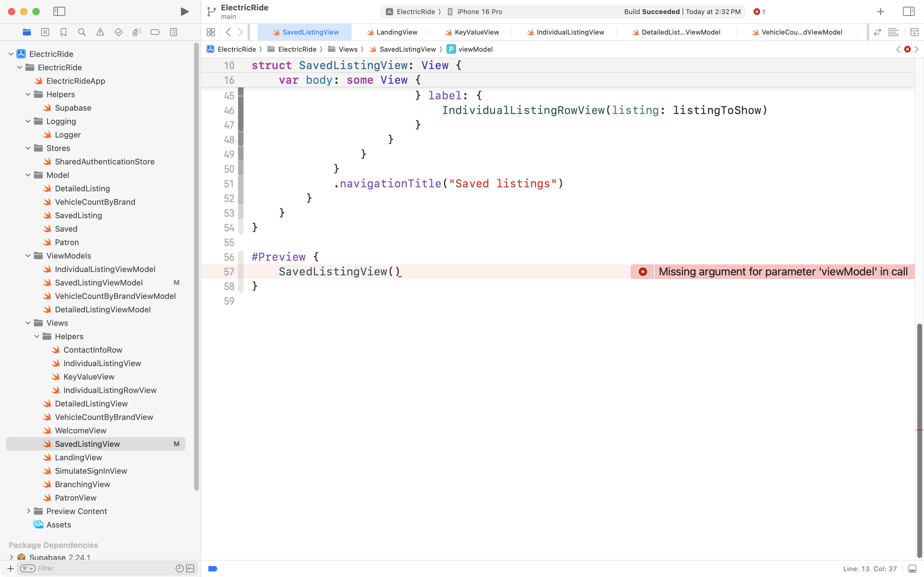Switch to the LandingView tab
Image resolution: width=924 pixels, height=577 pixels.
[x=396, y=32]
